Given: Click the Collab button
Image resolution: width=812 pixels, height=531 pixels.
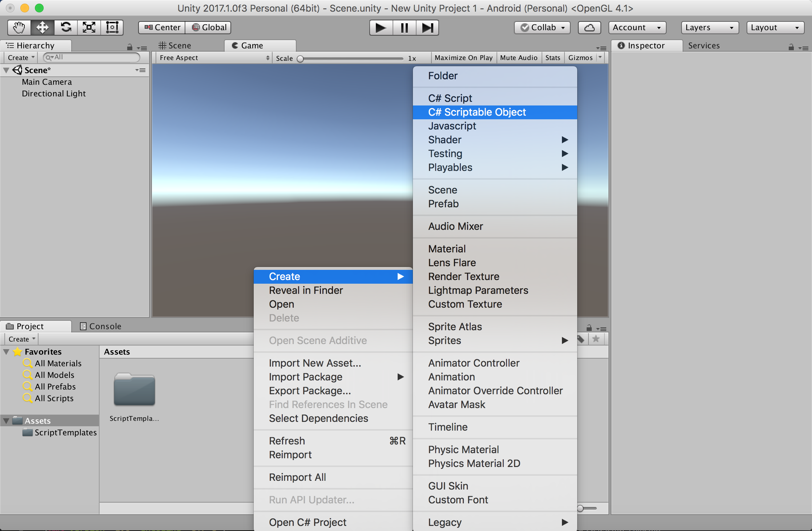Looking at the screenshot, I should click(542, 28).
